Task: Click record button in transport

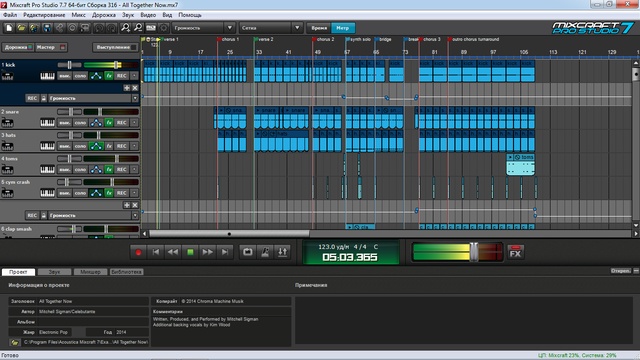Action: (138, 252)
